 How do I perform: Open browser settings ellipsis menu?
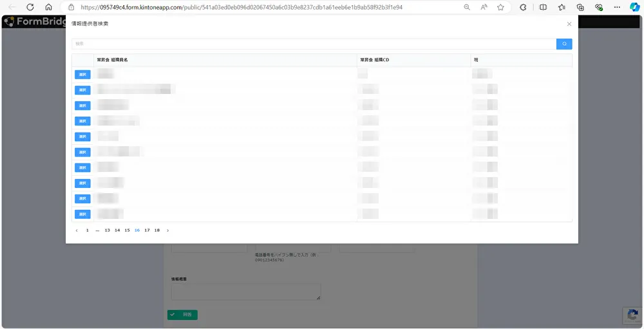tap(617, 7)
